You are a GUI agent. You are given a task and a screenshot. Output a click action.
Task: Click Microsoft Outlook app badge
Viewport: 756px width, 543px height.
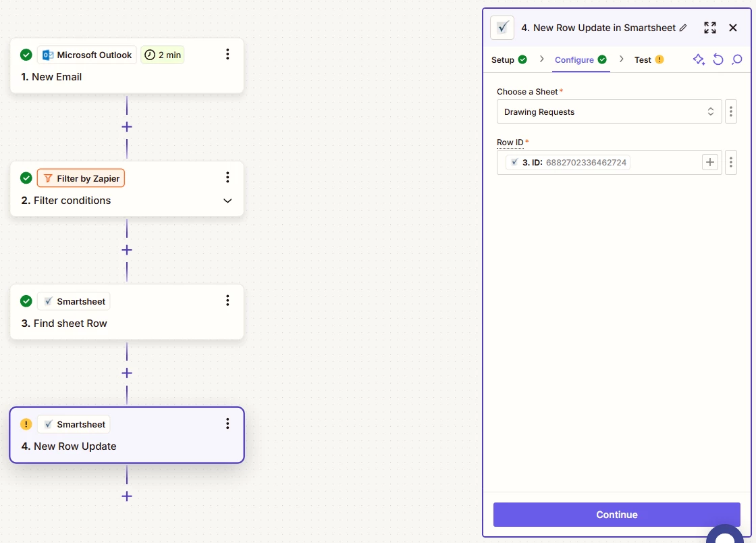pyautogui.click(x=87, y=55)
